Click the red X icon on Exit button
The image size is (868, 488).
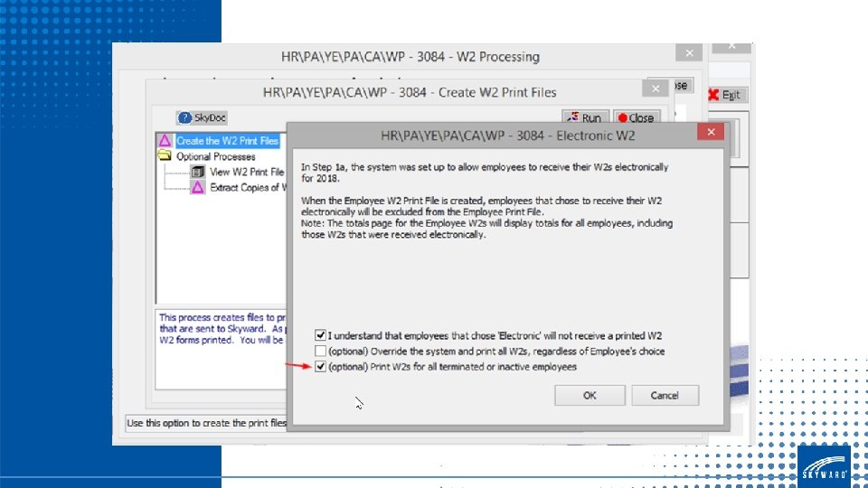coord(713,95)
